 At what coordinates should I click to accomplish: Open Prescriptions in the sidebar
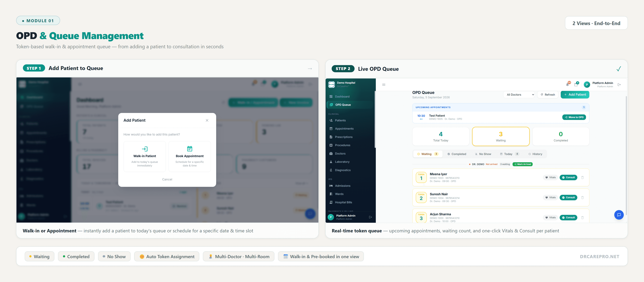tap(350, 137)
